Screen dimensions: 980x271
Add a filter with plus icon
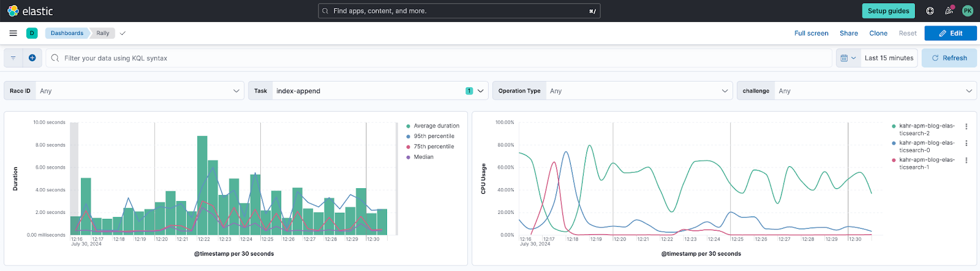point(32,58)
